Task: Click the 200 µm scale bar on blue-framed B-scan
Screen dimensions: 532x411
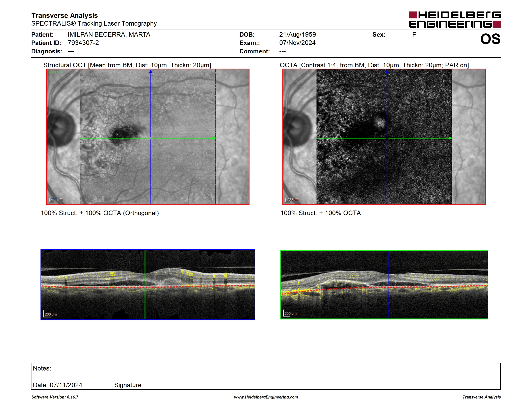Action: [x=50, y=314]
